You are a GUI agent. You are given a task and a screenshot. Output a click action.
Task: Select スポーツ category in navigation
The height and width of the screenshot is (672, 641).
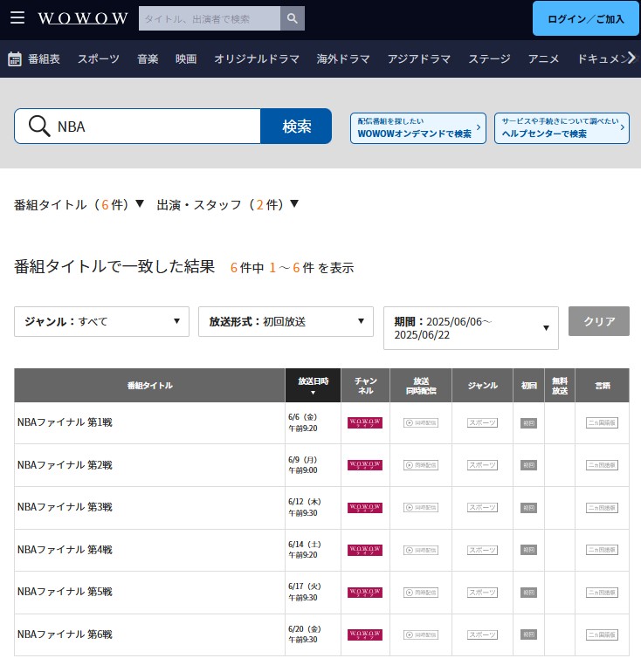(x=99, y=59)
